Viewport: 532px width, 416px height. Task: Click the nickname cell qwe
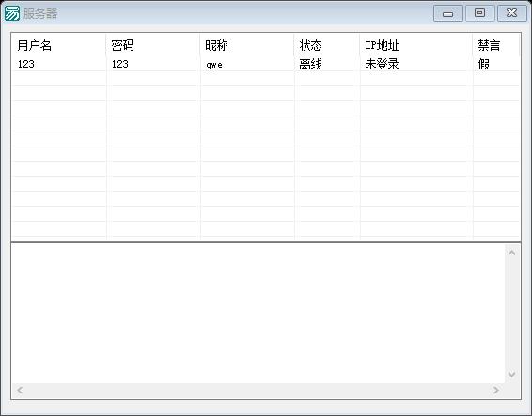(x=214, y=64)
